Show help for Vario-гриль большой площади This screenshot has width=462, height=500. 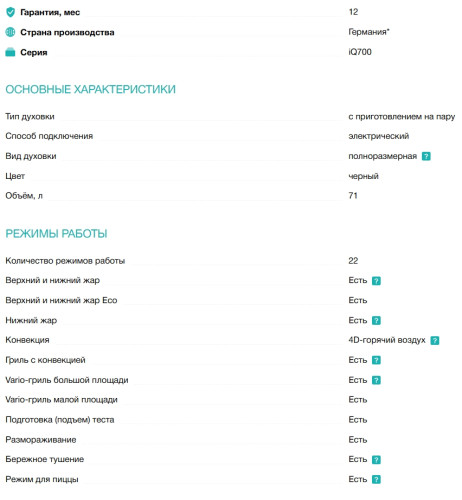376,380
